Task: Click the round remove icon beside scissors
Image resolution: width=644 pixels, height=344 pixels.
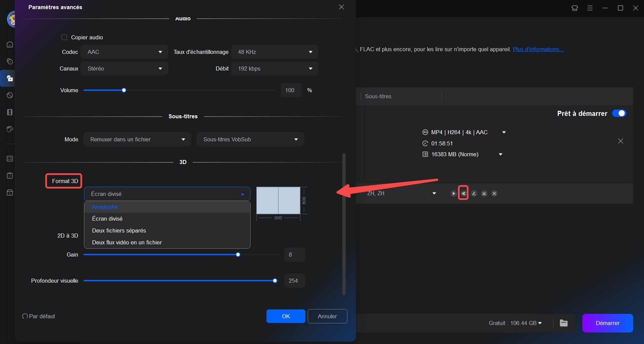Action: click(x=494, y=194)
